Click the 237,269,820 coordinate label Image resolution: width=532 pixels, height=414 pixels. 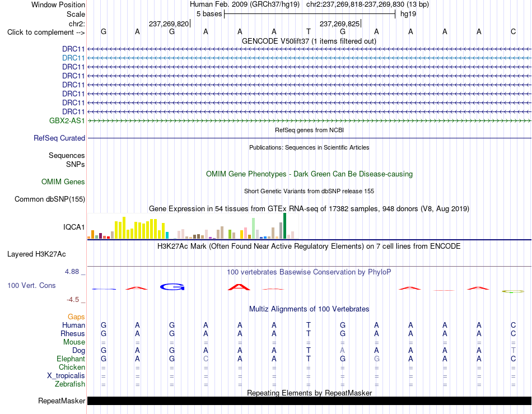coord(169,24)
